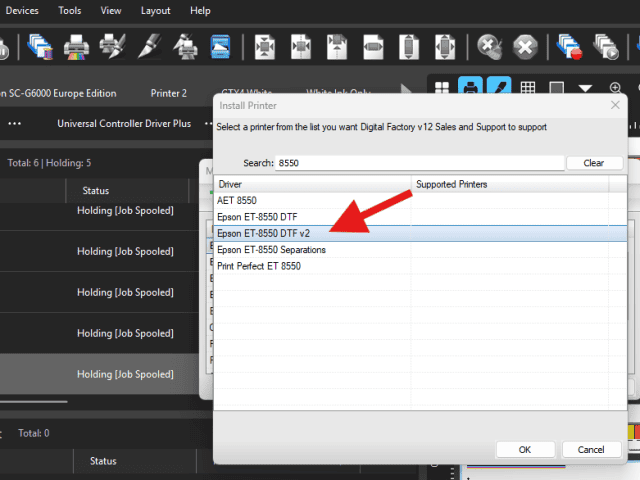Screen dimensions: 640x480
Task: Click the zoom magnifier icon
Action: click(x=614, y=88)
